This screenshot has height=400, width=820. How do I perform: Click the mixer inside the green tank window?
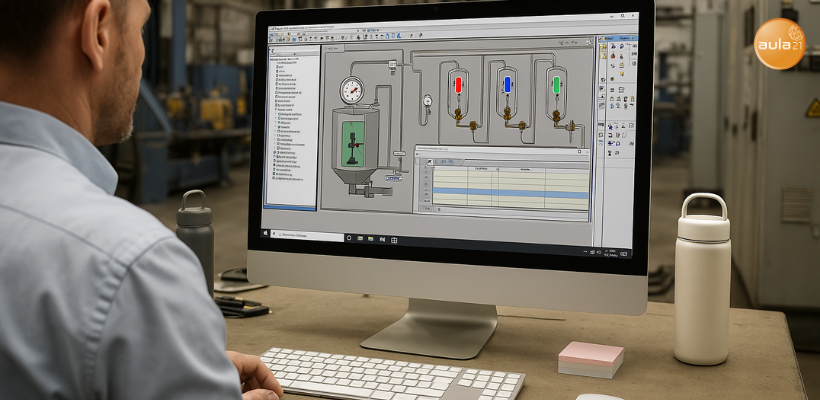click(354, 148)
